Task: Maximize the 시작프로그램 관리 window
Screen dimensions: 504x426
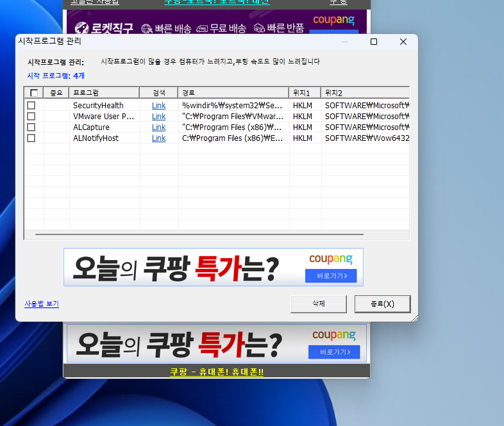Action: pos(374,42)
